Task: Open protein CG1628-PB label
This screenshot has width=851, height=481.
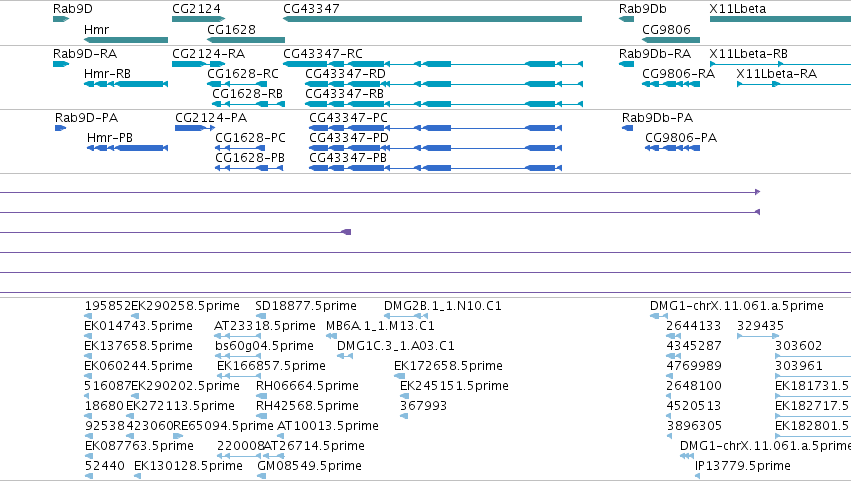Action: (250, 158)
